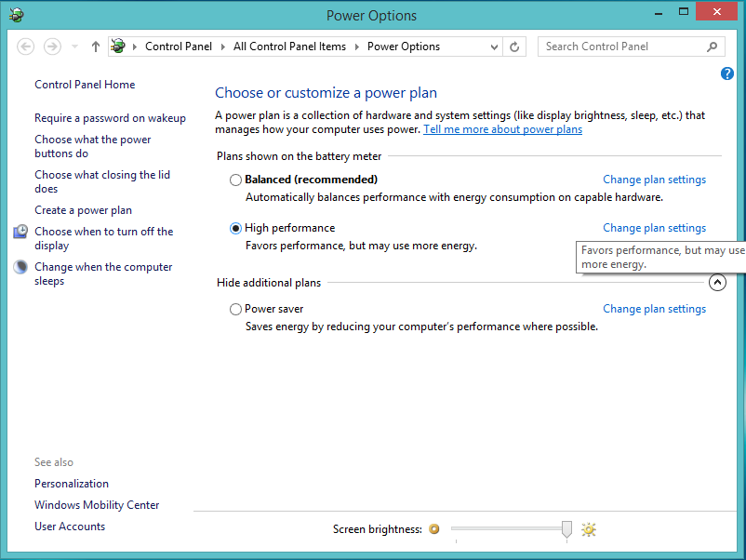
Task: Click the Power Options icon in the address bar
Action: click(x=118, y=47)
